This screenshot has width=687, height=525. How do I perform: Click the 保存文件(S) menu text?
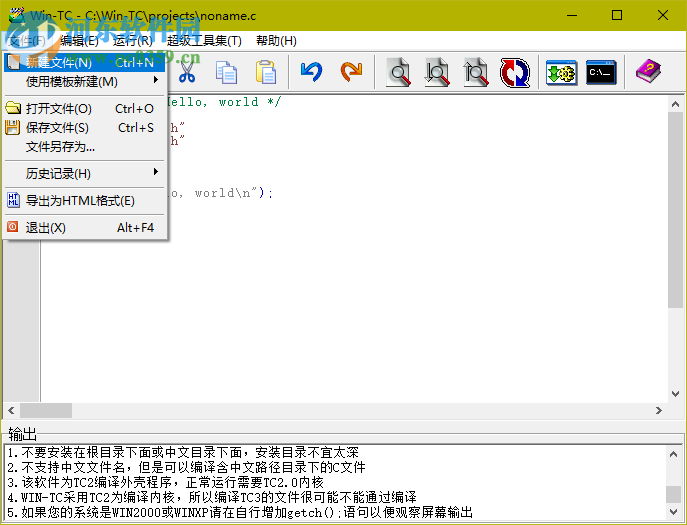tap(57, 128)
